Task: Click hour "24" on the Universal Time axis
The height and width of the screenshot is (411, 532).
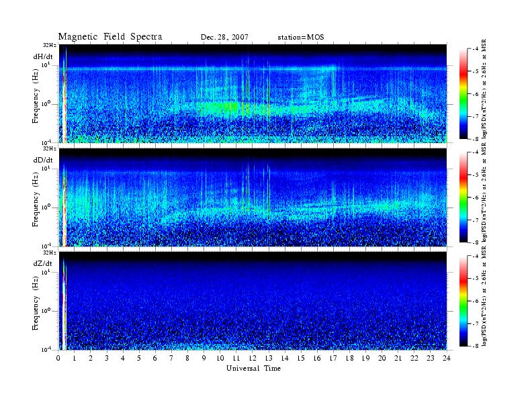Action: pos(447,359)
